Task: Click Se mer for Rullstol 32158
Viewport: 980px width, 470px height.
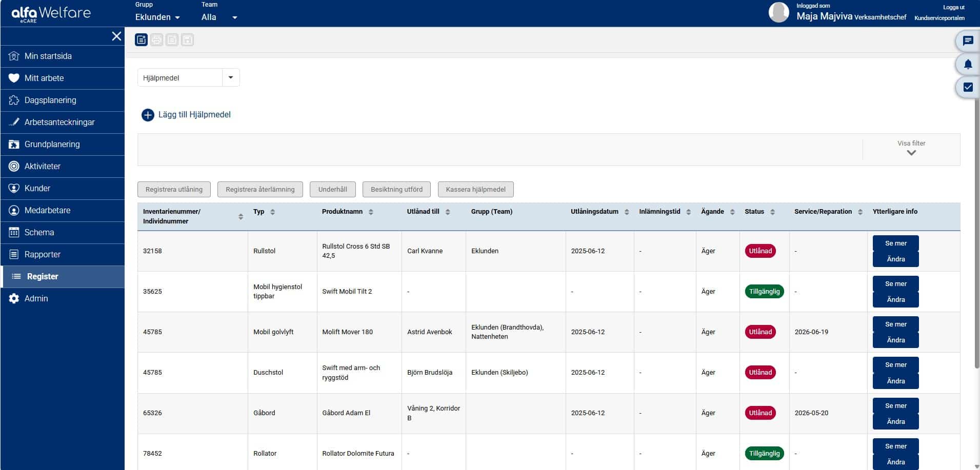Action: coord(895,243)
